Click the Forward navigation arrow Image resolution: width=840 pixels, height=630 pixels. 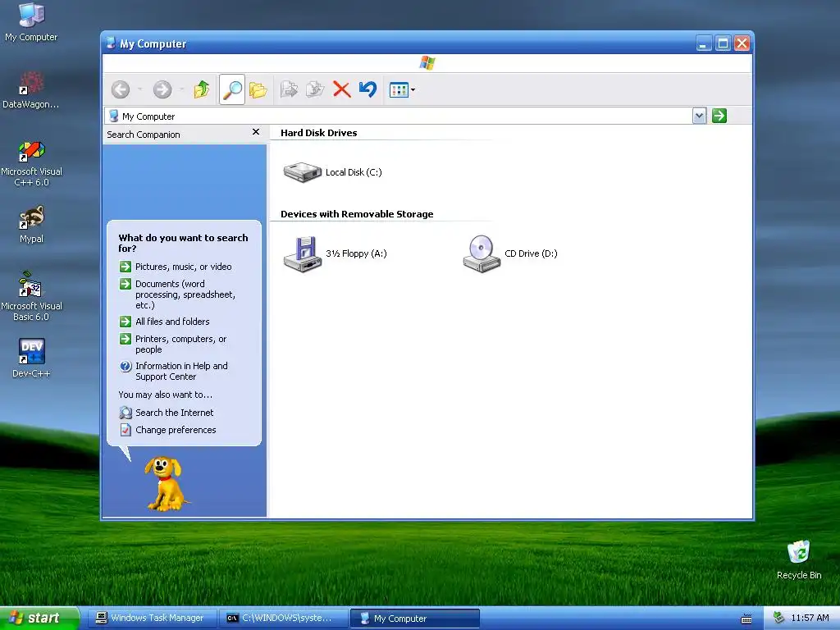[162, 89]
